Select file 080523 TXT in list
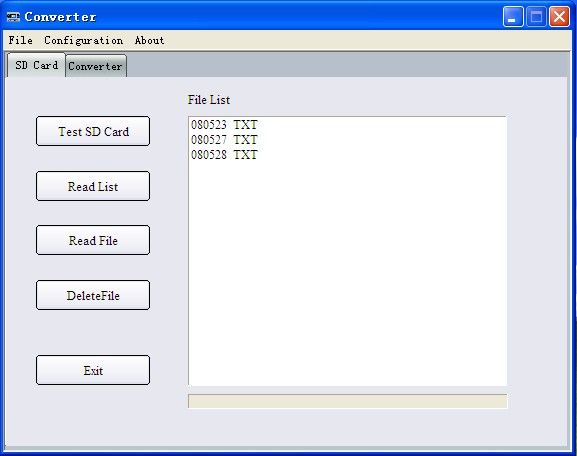577x456 pixels. click(224, 125)
